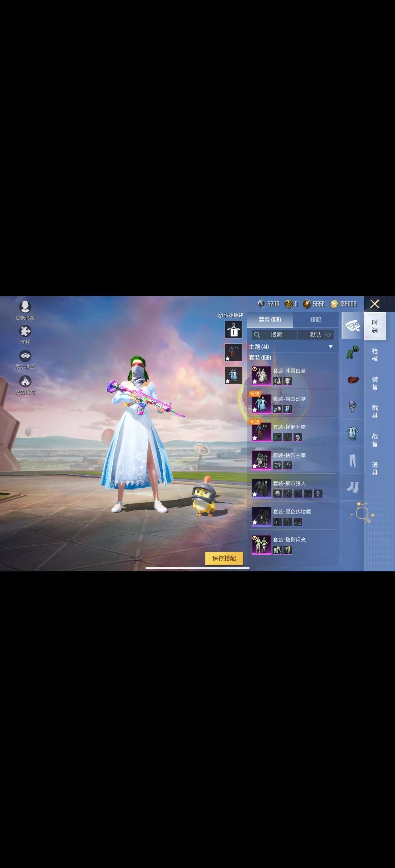Tap the gold badge currency showing 0
This screenshot has height=868, width=395.
289,304
